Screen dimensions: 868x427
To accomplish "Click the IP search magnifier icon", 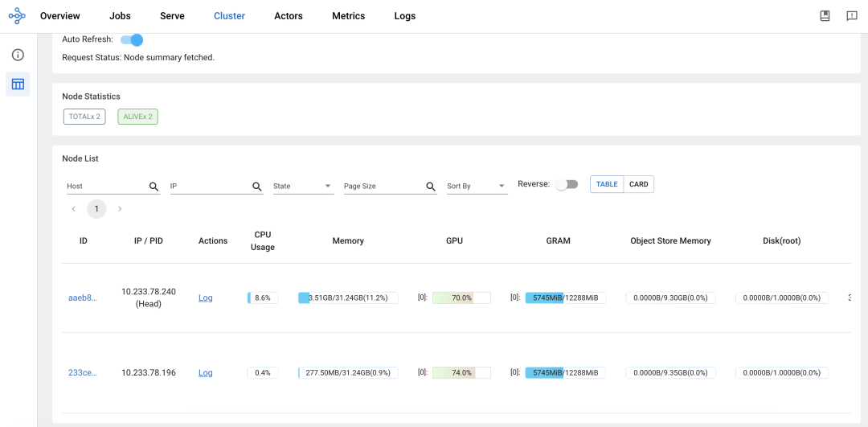I will [257, 187].
